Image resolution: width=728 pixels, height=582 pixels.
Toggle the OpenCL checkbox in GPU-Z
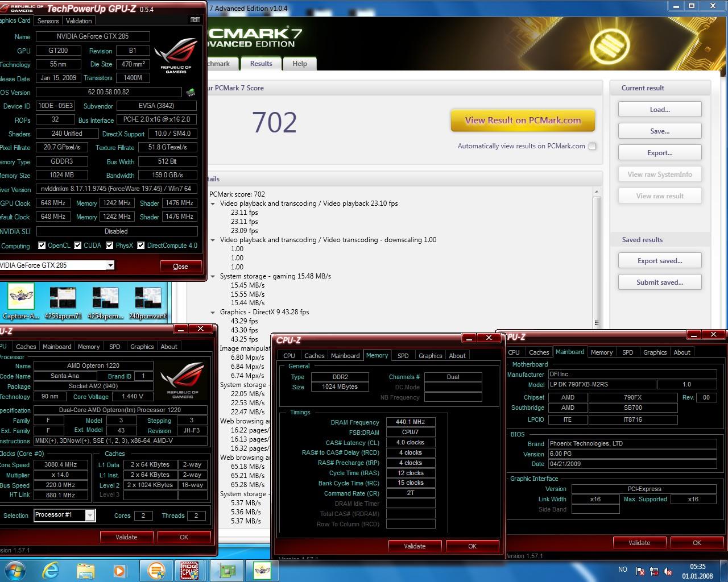pyautogui.click(x=42, y=246)
